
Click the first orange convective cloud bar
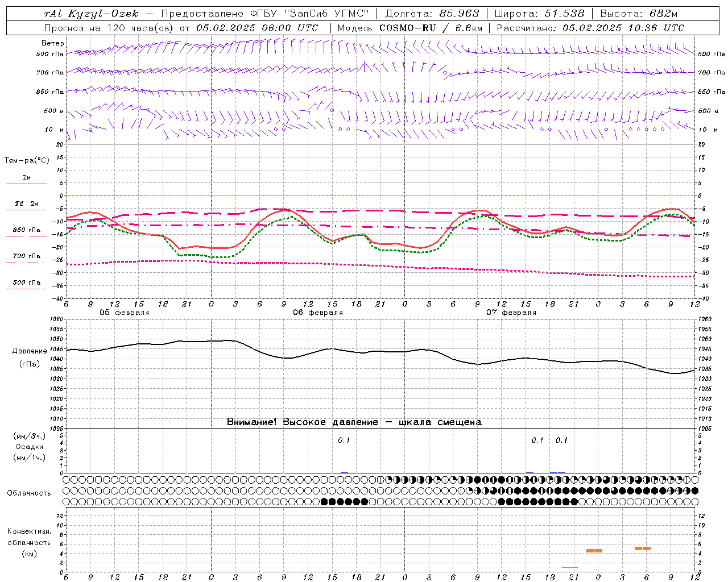[x=594, y=551]
